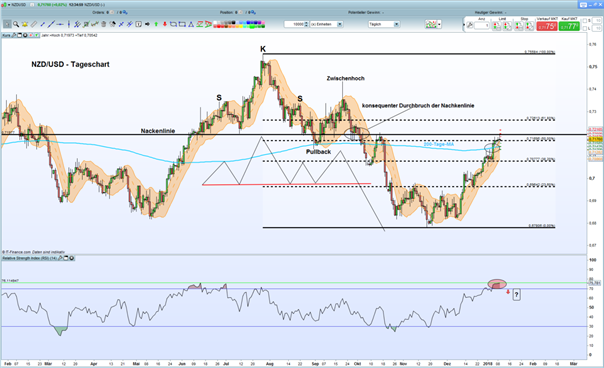Tick the L checkbox
The image size is (604, 368).
pyautogui.click(x=585, y=29)
